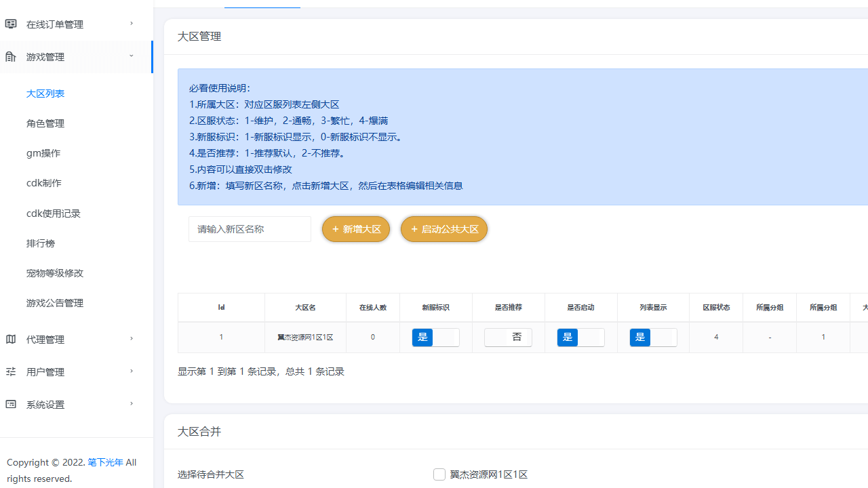Sort by the 大区名 column header

pos(305,308)
